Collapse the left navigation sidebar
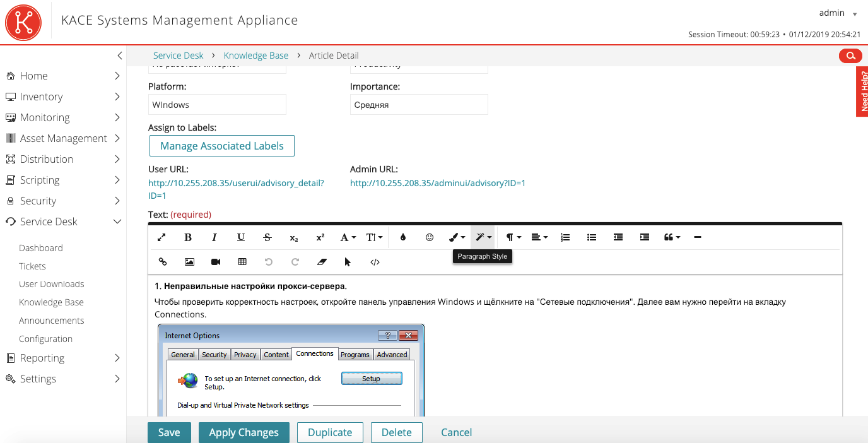 coord(120,56)
